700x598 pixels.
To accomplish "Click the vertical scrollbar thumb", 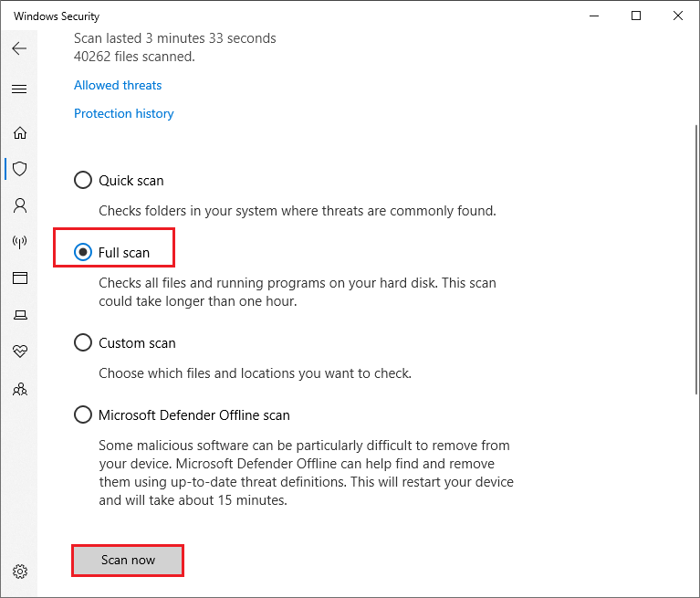I will click(x=696, y=259).
